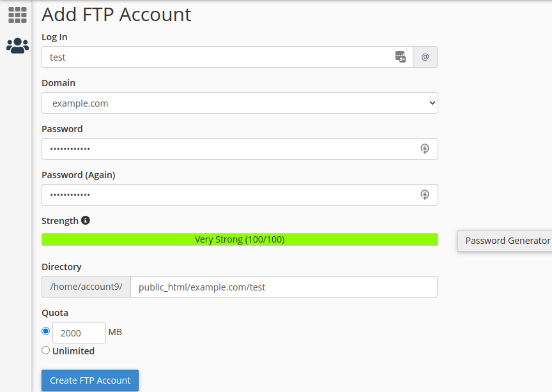This screenshot has width=552, height=392.
Task: Select the Unlimited quota radio button
Action: (46, 351)
